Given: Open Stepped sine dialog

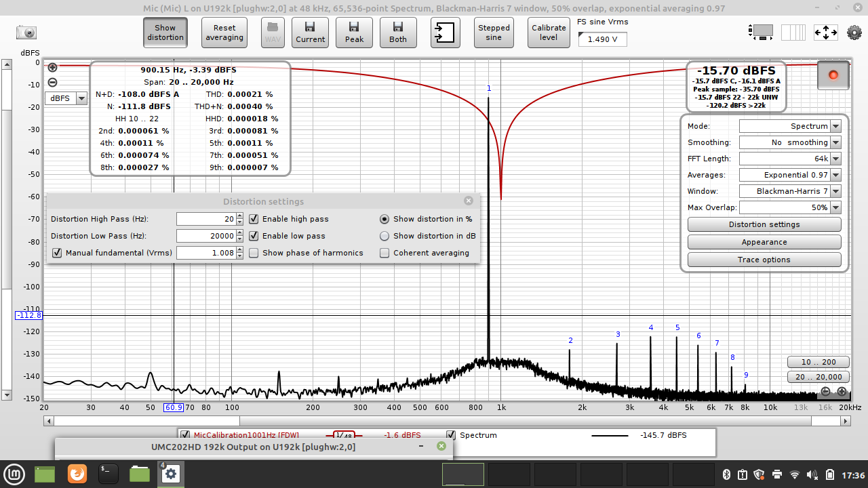Looking at the screenshot, I should coord(494,32).
